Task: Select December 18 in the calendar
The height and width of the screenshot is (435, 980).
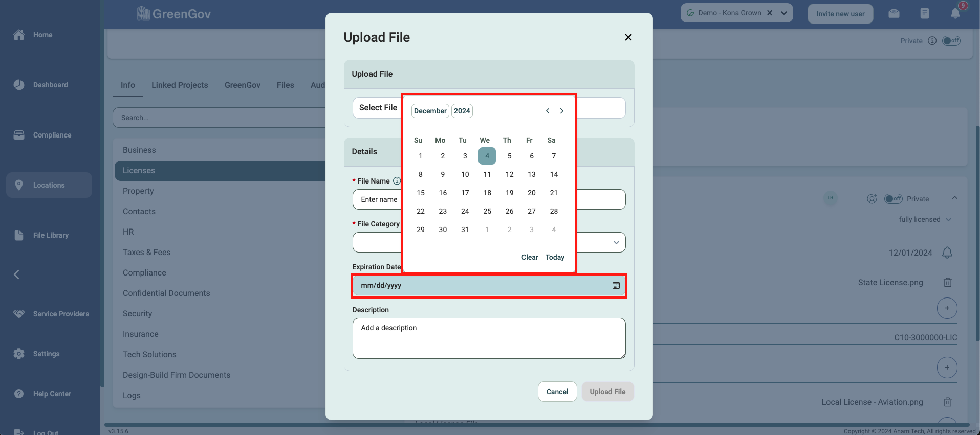Action: tap(487, 193)
